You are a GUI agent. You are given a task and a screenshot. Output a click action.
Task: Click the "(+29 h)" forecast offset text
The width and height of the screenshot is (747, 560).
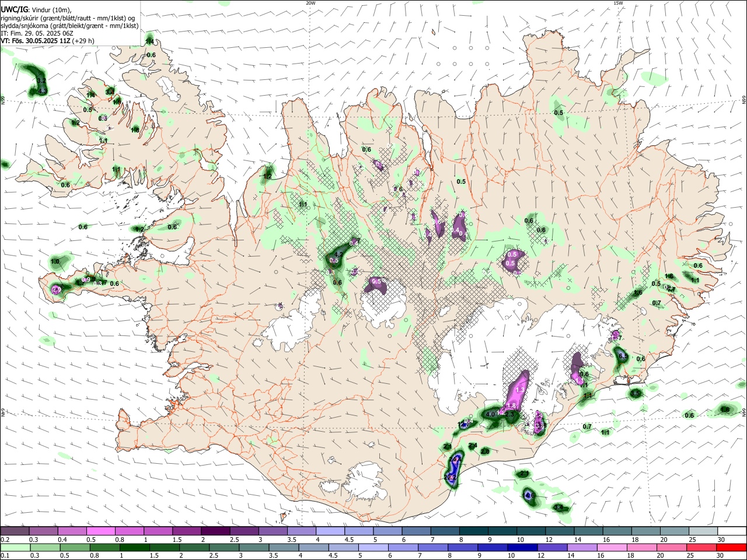(83, 41)
